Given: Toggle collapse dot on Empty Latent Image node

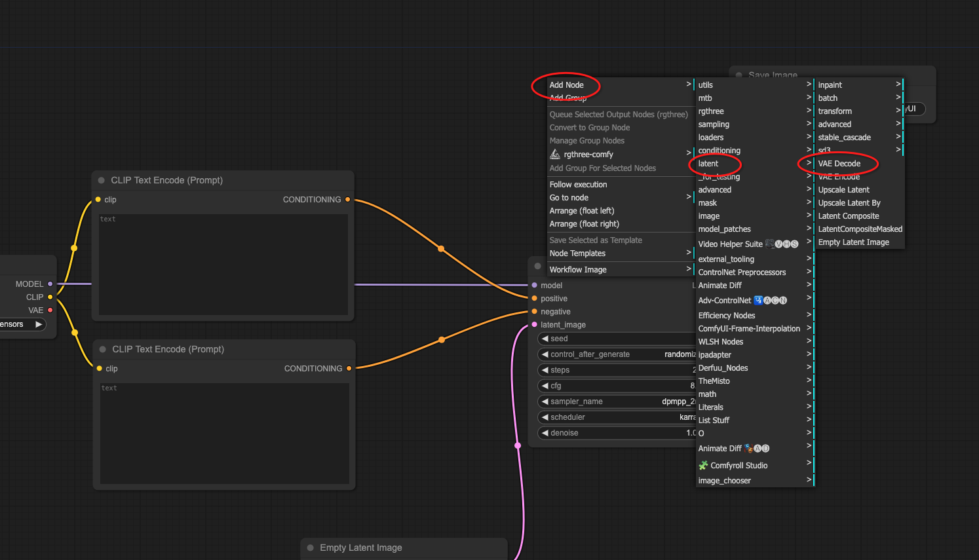Looking at the screenshot, I should coord(311,548).
